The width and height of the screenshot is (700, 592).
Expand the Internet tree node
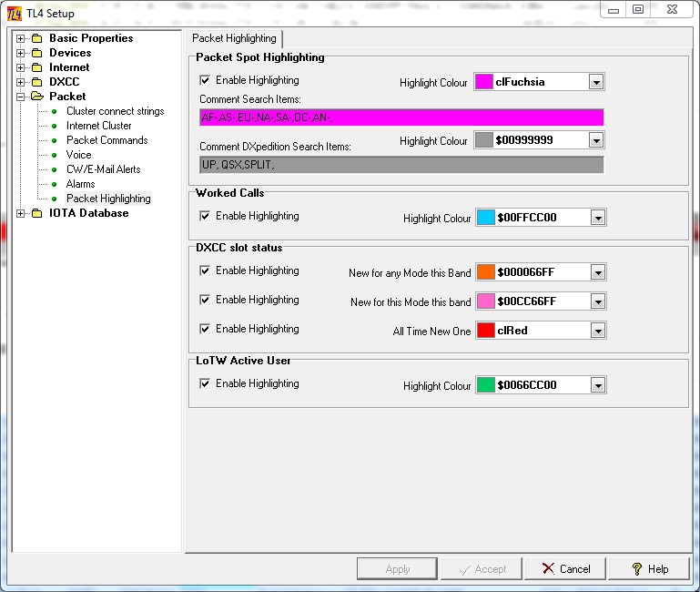tap(21, 68)
